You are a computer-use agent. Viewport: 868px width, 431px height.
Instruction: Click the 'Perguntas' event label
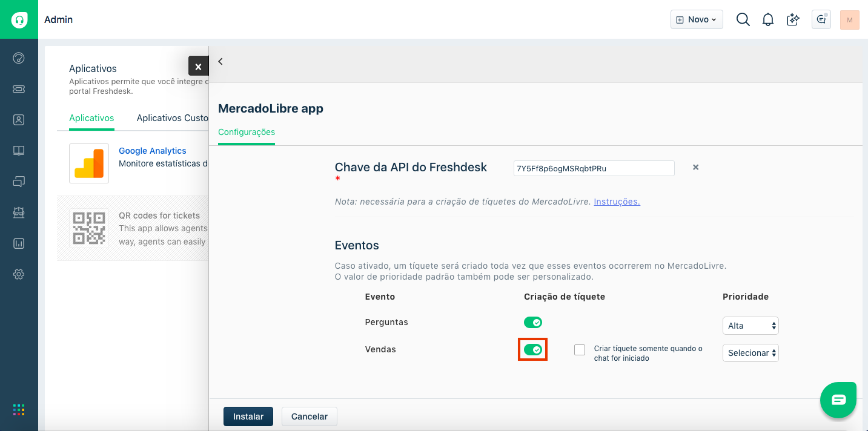(x=386, y=322)
